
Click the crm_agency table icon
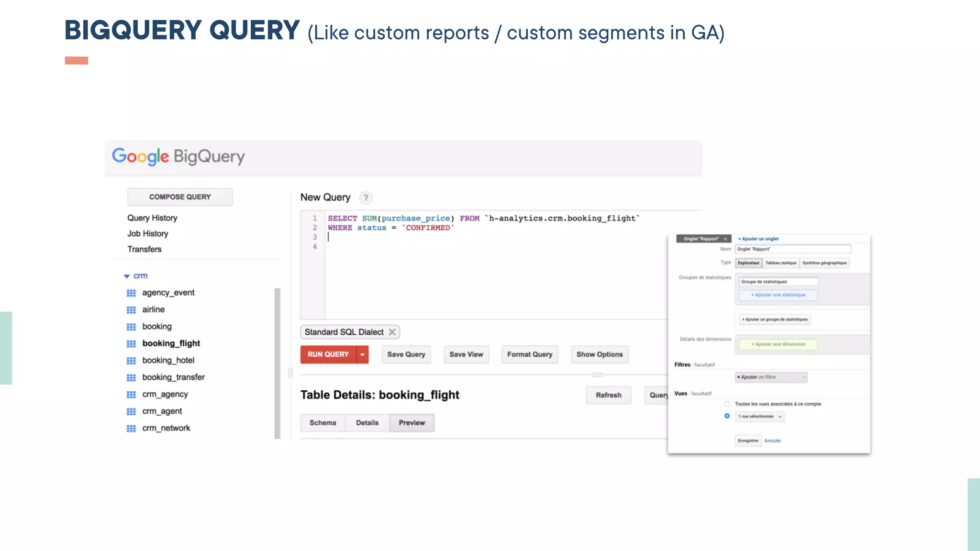(131, 395)
